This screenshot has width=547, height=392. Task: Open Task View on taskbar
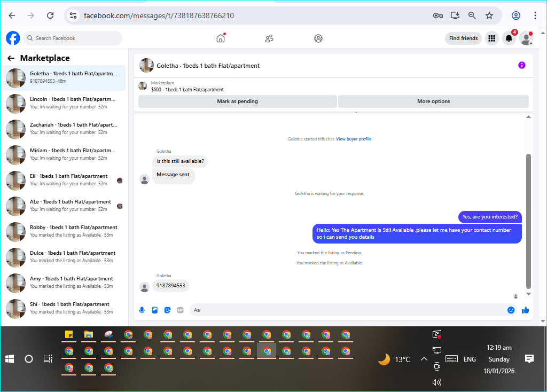click(48, 359)
